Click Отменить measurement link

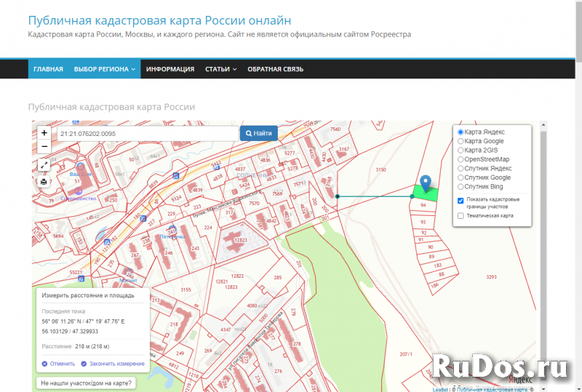click(63, 364)
